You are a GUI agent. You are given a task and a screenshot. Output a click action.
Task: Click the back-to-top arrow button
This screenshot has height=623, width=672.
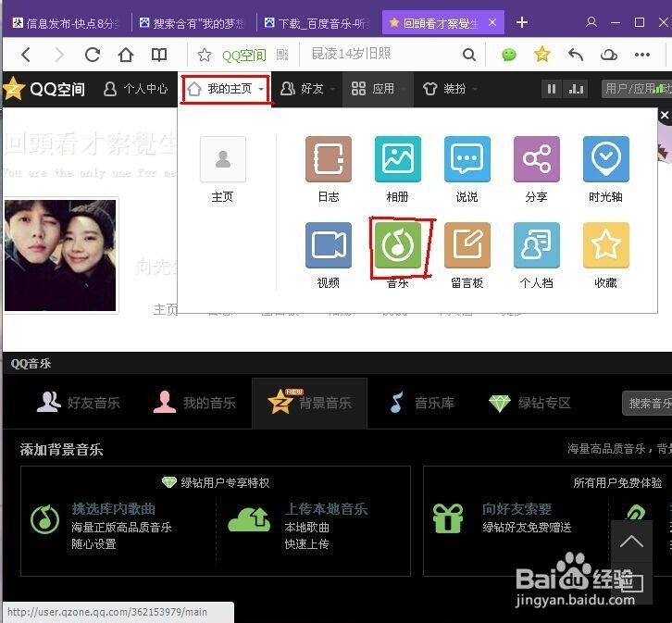click(x=631, y=542)
